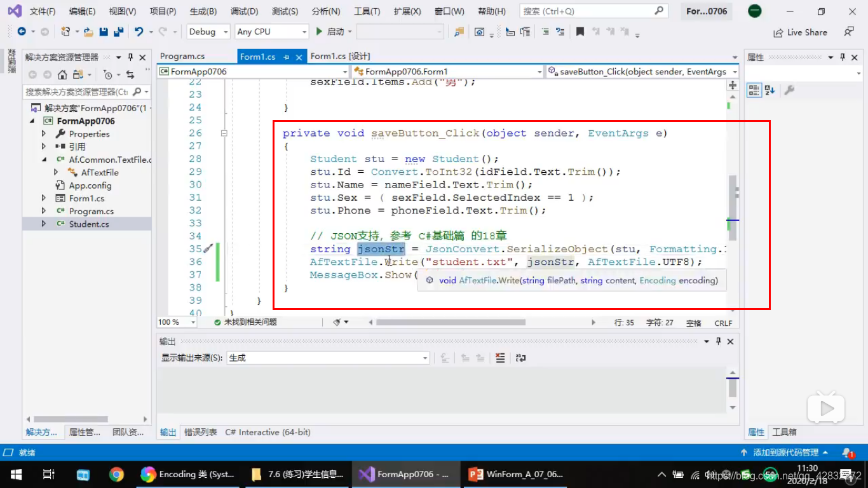Click Solution Explorer pending changes filter icon
This screenshot has width=868, height=488.
[107, 74]
